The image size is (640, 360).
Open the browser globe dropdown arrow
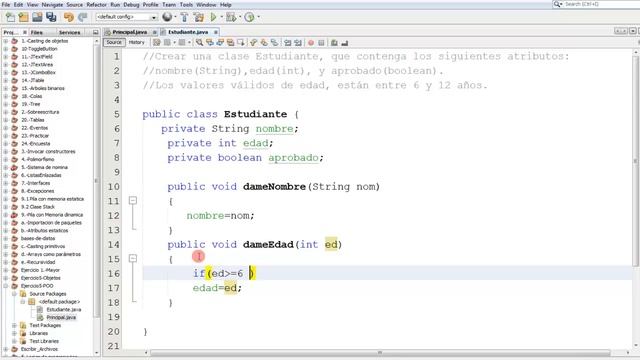176,17
